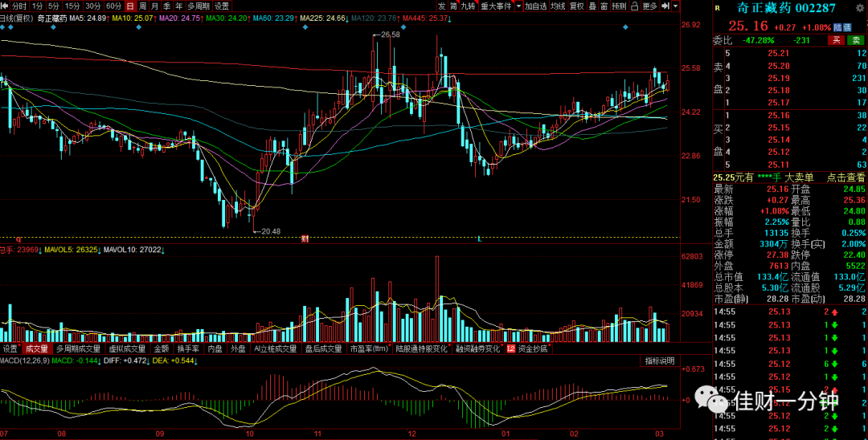868x440 pixels.
Task: Click the red 买 buy button
Action: pyautogui.click(x=835, y=40)
